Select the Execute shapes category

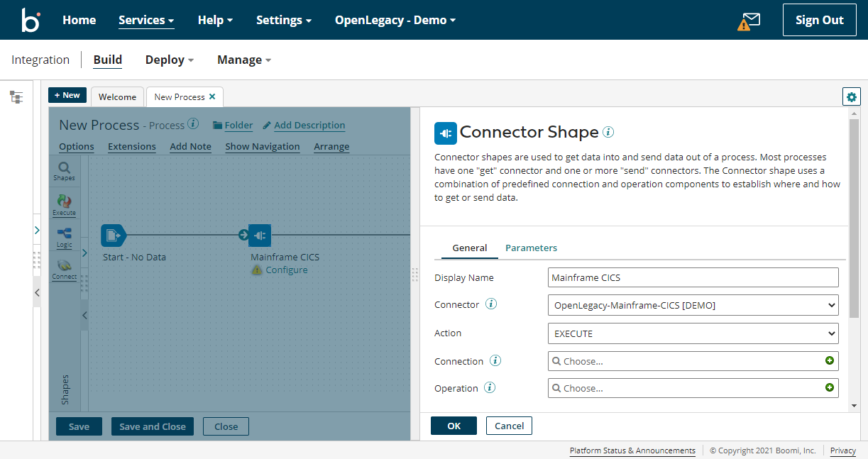[64, 204]
